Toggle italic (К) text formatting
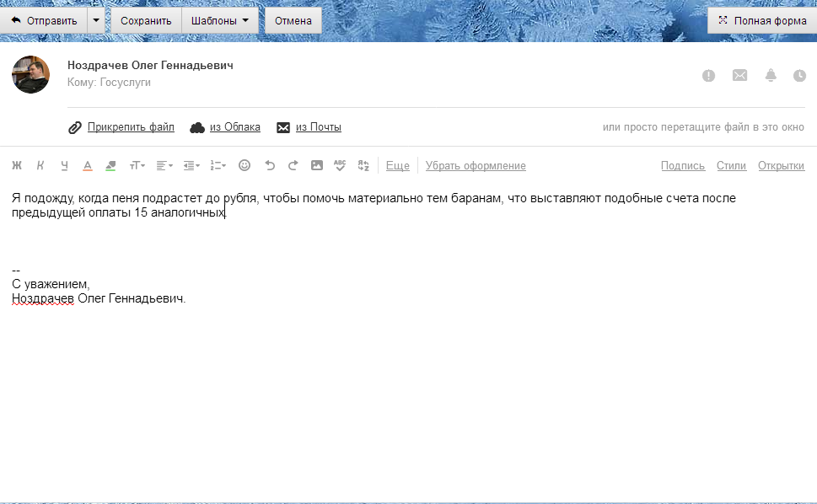The image size is (817, 504). [40, 166]
